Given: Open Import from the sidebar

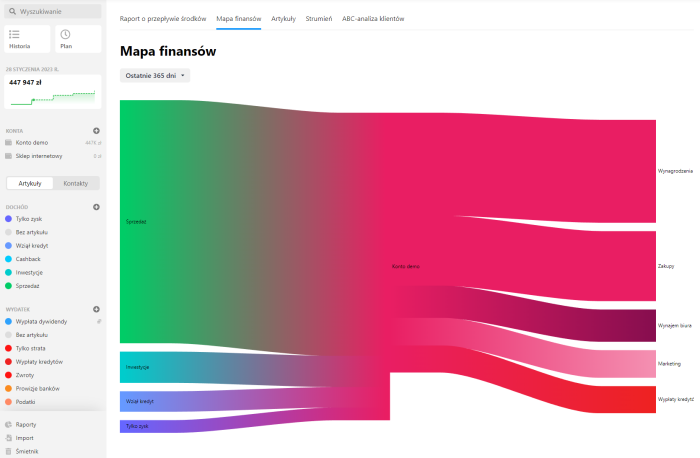Looking at the screenshot, I should tap(25, 437).
